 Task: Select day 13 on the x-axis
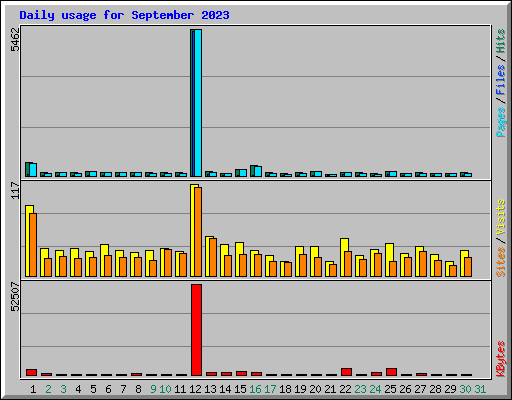pyautogui.click(x=210, y=389)
